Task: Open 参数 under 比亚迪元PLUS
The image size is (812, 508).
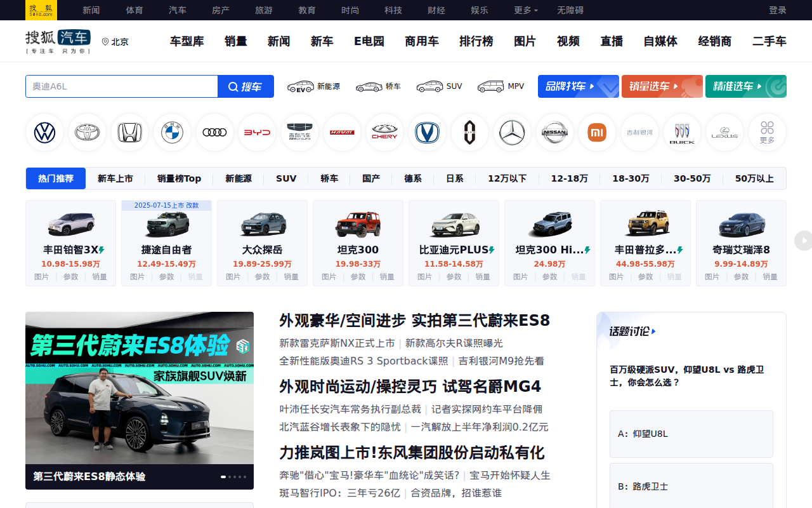Action: click(454, 277)
